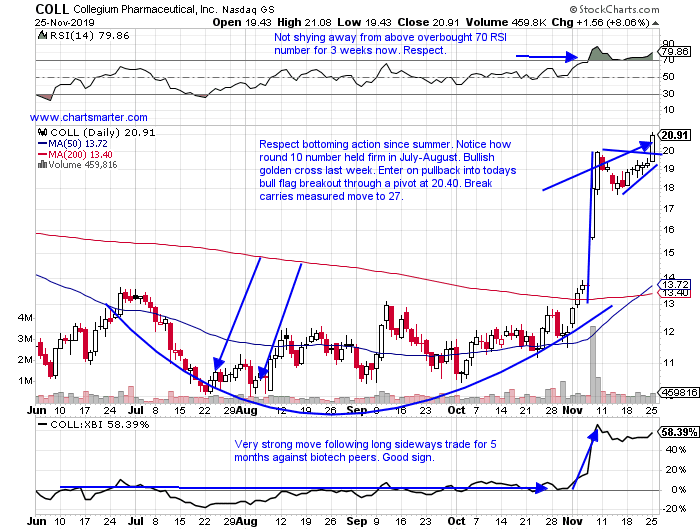This screenshot has width=700, height=530.
Task: Click the 11 price level on the right axis
Action: (x=668, y=363)
